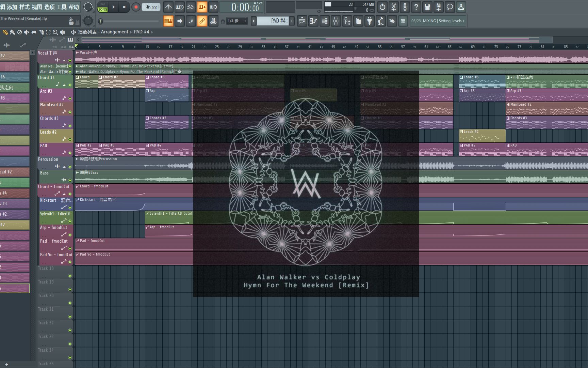This screenshot has width=588, height=368.
Task: Click the one-click audio recording microphone
Action: 405,7
